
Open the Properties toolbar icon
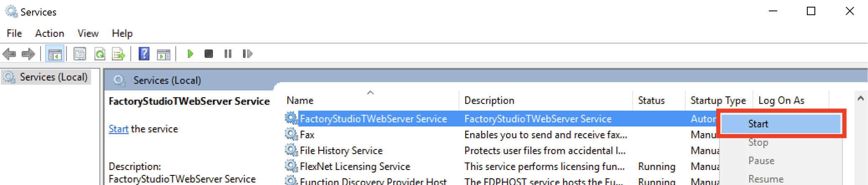tap(79, 54)
